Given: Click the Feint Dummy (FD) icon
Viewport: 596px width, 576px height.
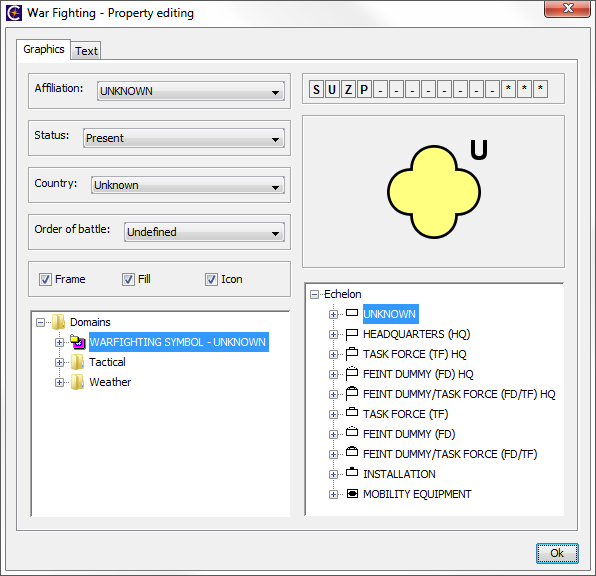Looking at the screenshot, I should [352, 432].
